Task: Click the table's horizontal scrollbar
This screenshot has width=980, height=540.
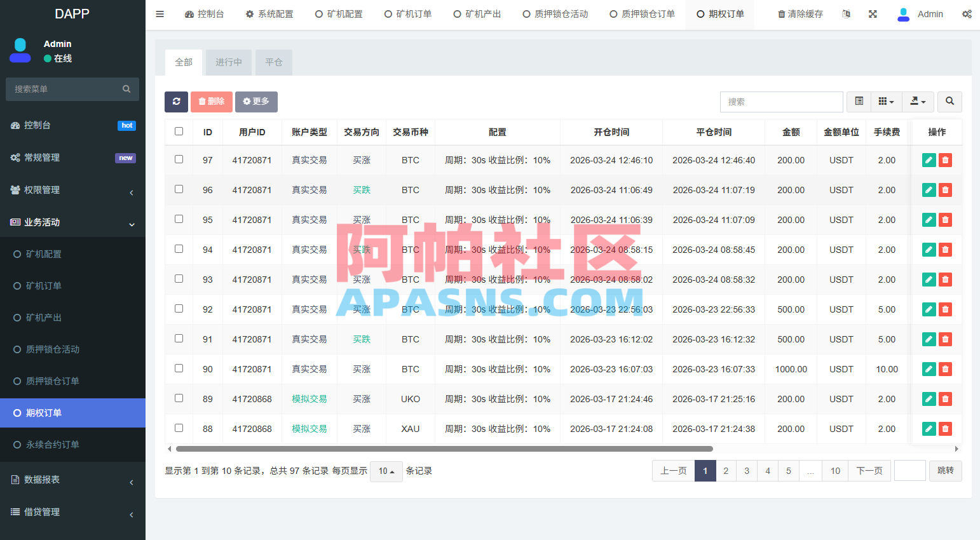Action: (444, 449)
